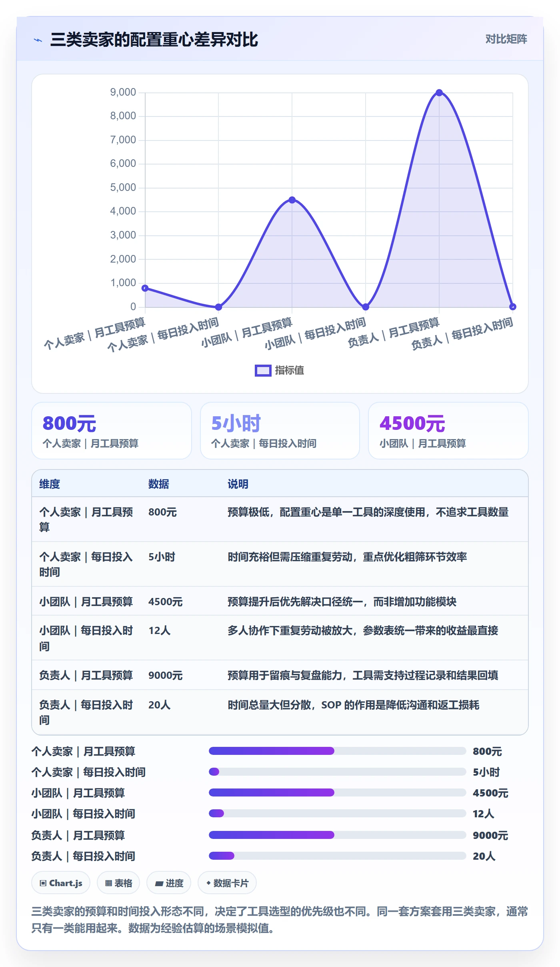Click description starting 时间充裕但需压缩
This screenshot has width=560, height=967.
click(x=347, y=557)
